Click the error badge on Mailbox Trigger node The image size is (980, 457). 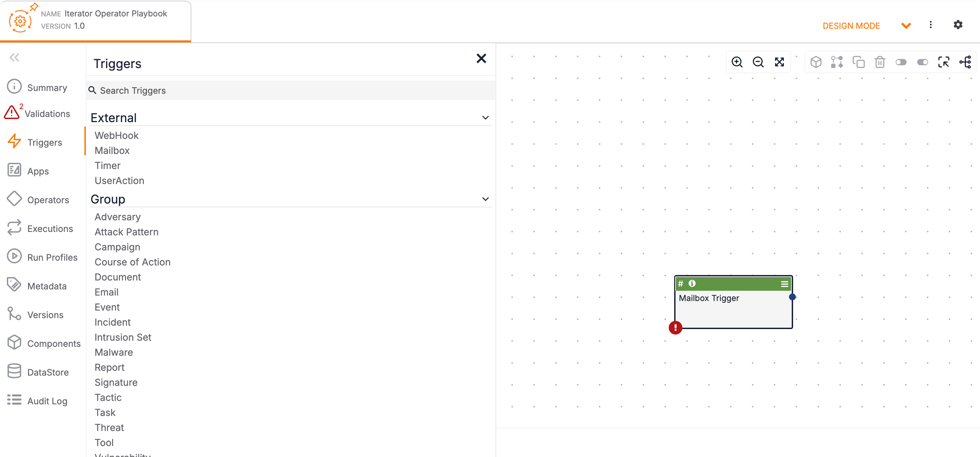click(675, 327)
